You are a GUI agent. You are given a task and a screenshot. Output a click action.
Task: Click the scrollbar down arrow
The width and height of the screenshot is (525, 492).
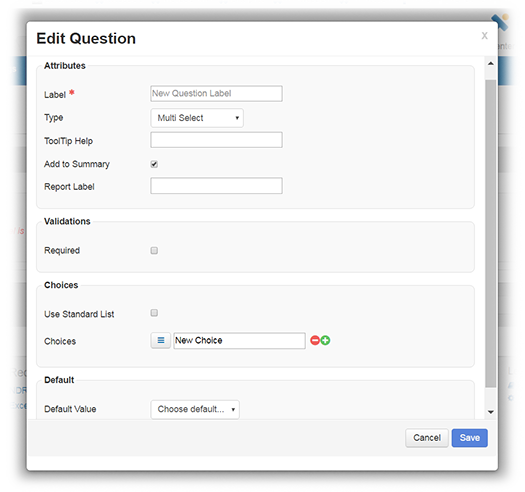[491, 412]
